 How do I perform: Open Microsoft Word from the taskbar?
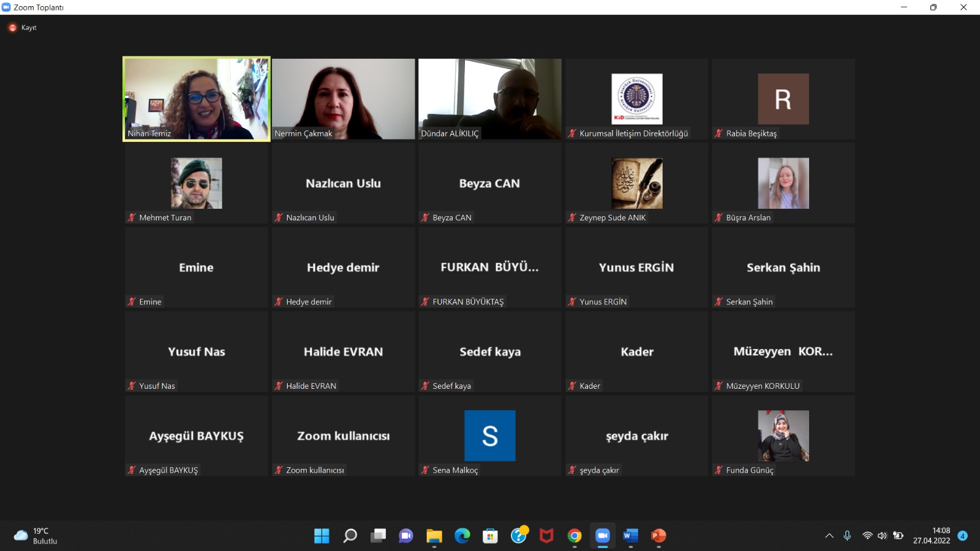630,536
